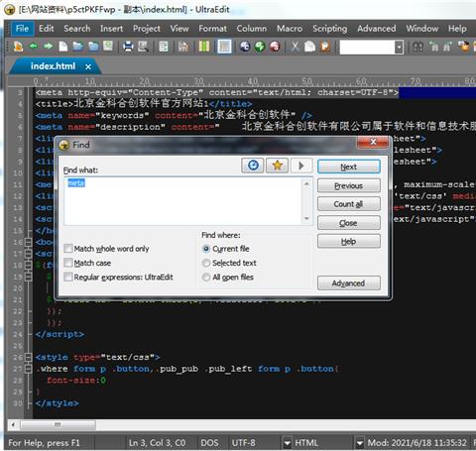Click the toolbar combo box text field
The width and height of the screenshot is (476, 451).
367,48
